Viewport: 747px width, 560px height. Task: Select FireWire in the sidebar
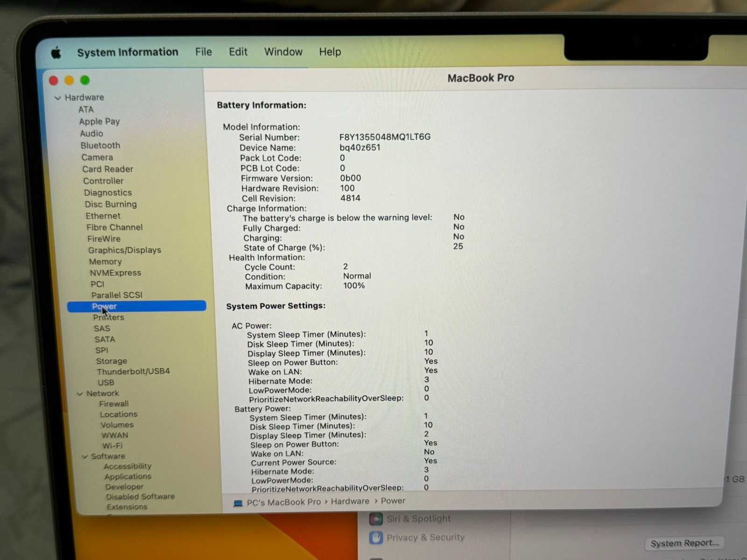pos(104,238)
